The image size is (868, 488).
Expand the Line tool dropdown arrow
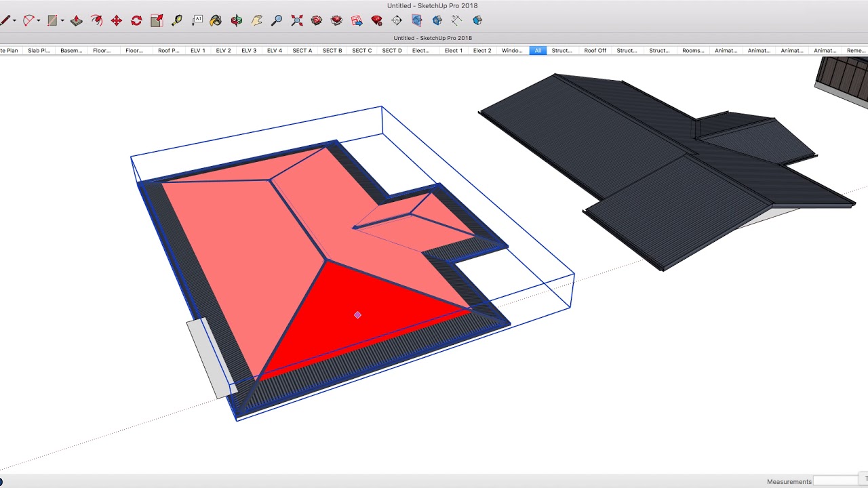(14, 21)
